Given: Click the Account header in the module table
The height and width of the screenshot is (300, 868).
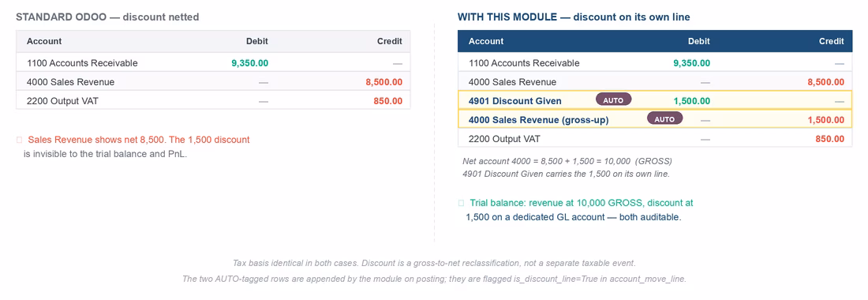Looking at the screenshot, I should tap(486, 41).
